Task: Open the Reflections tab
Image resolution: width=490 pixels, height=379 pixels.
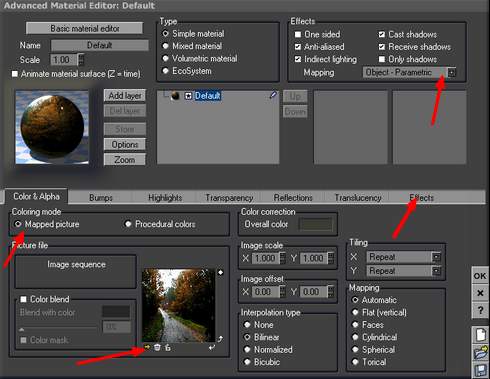Action: click(293, 198)
